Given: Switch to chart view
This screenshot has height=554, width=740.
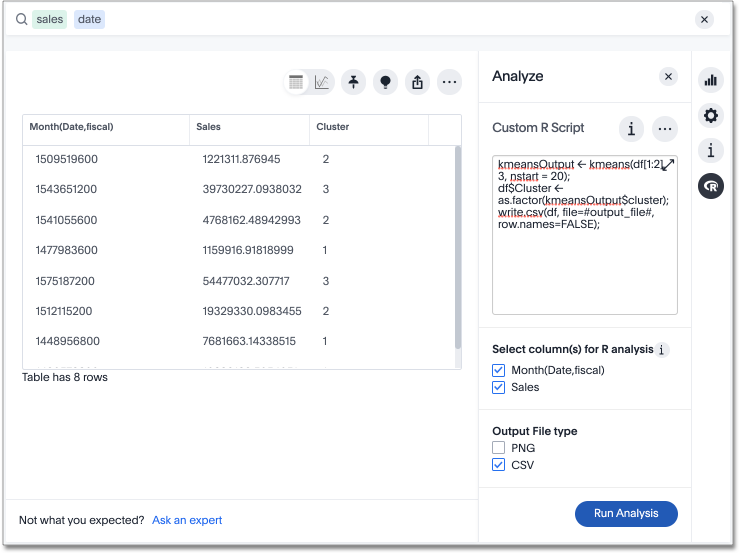Looking at the screenshot, I should pos(322,82).
